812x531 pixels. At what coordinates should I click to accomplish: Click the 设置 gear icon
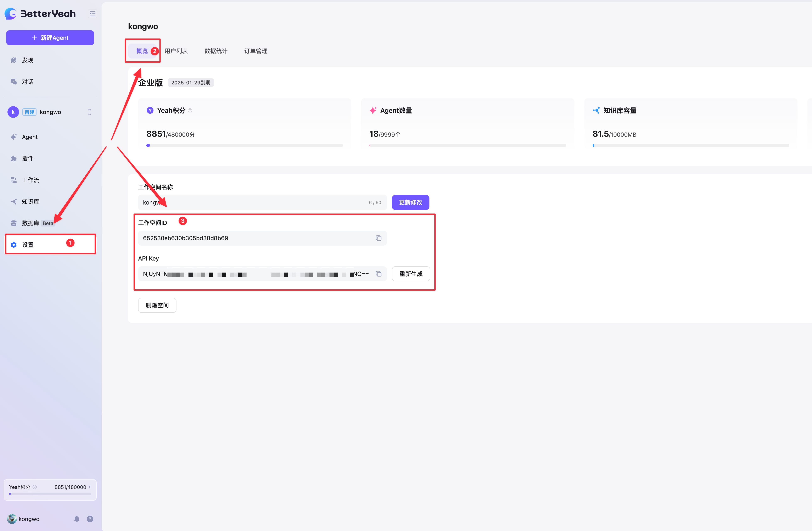tap(14, 245)
